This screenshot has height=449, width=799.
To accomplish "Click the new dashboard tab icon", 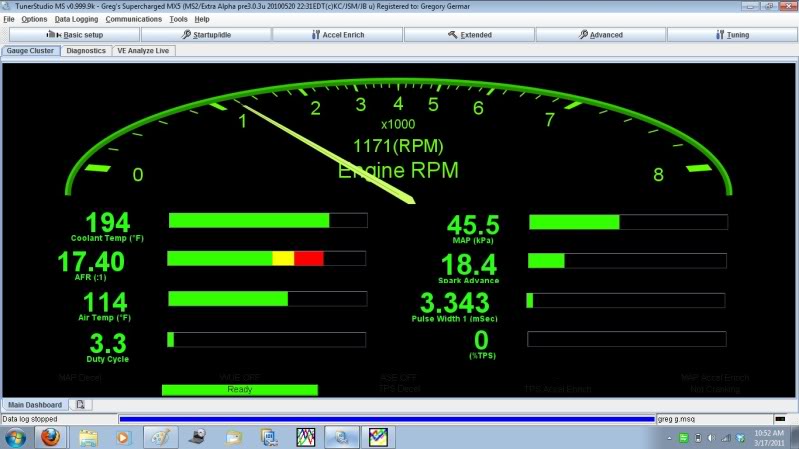I will (80, 405).
